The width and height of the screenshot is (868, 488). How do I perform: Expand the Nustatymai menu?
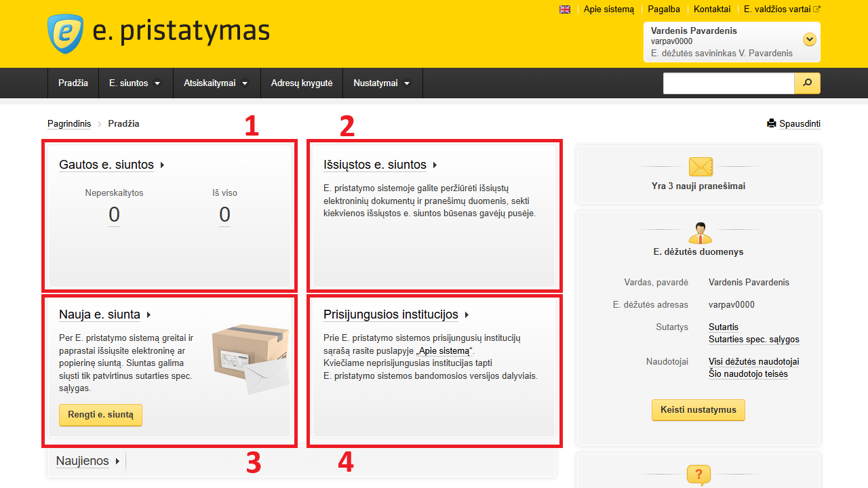[382, 83]
